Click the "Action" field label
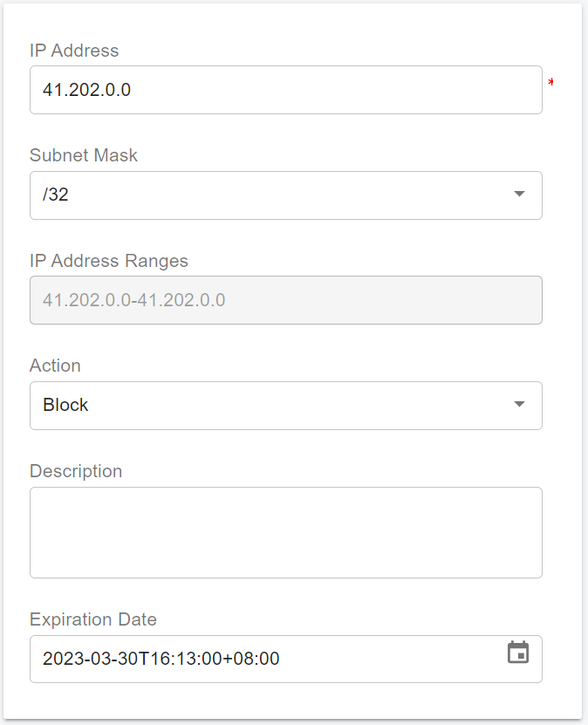The height and width of the screenshot is (725, 588). (x=55, y=366)
